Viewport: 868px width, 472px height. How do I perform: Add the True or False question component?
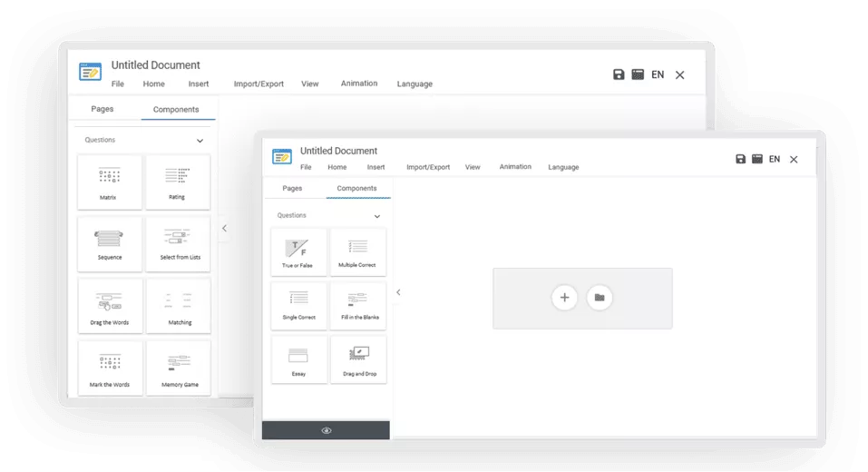coord(299,252)
